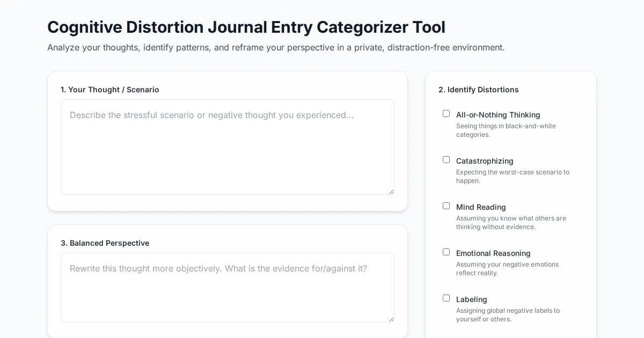Toggle the Emotional Reasoning checkbox
The image size is (644, 338).
[446, 252]
